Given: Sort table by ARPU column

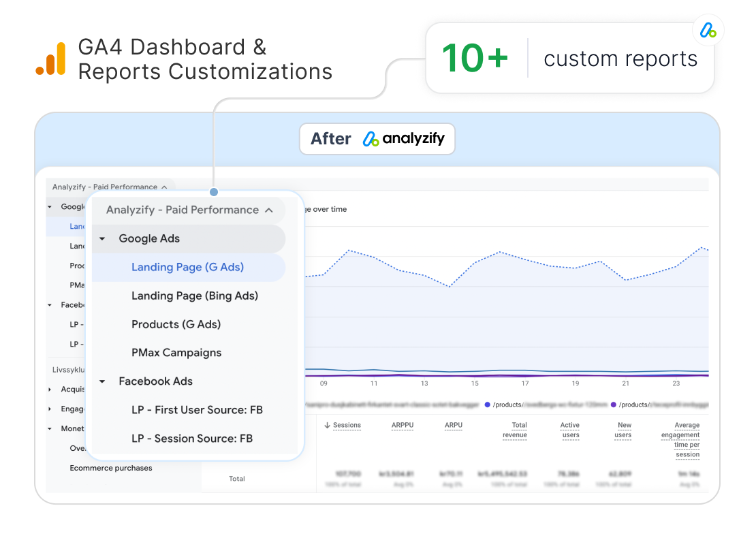Looking at the screenshot, I should [x=453, y=425].
